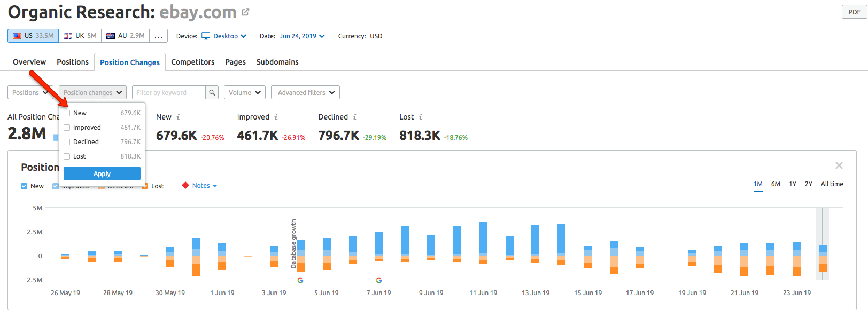This screenshot has height=316, width=868.
Task: Click the desktop monitor device icon
Action: [206, 36]
